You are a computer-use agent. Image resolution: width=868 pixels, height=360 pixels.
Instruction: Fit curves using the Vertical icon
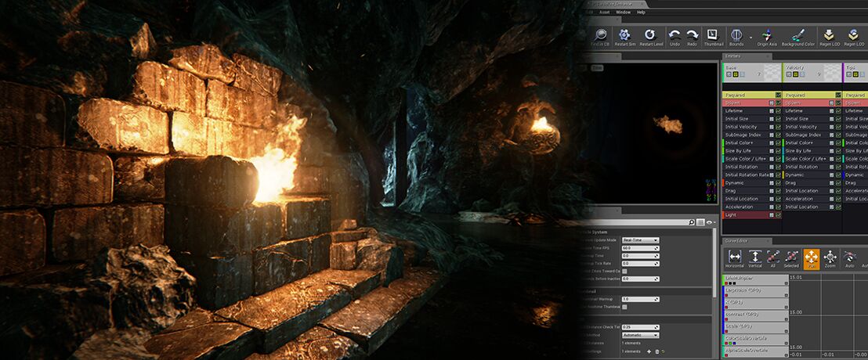755,257
